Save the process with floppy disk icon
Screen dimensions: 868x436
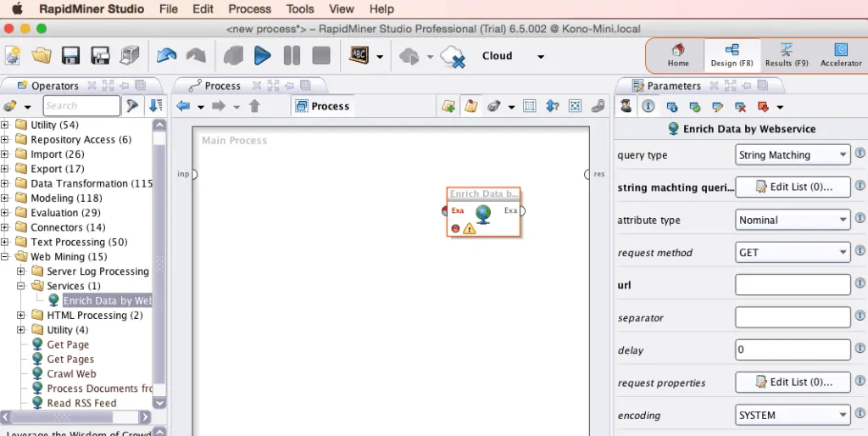pyautogui.click(x=71, y=56)
